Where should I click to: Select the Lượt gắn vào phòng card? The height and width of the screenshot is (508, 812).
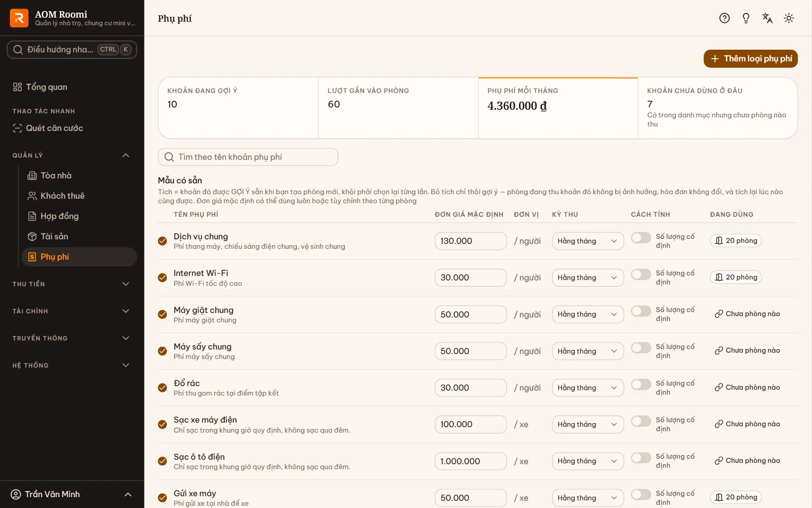click(398, 108)
